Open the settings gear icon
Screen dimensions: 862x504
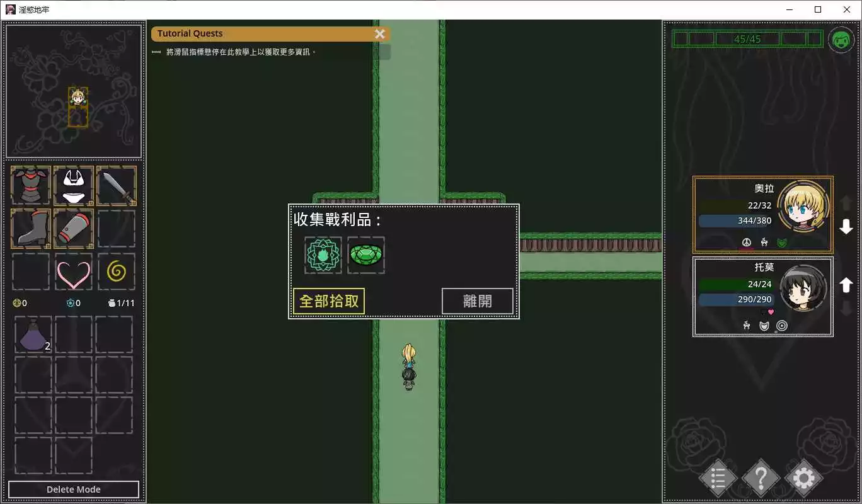pos(803,478)
